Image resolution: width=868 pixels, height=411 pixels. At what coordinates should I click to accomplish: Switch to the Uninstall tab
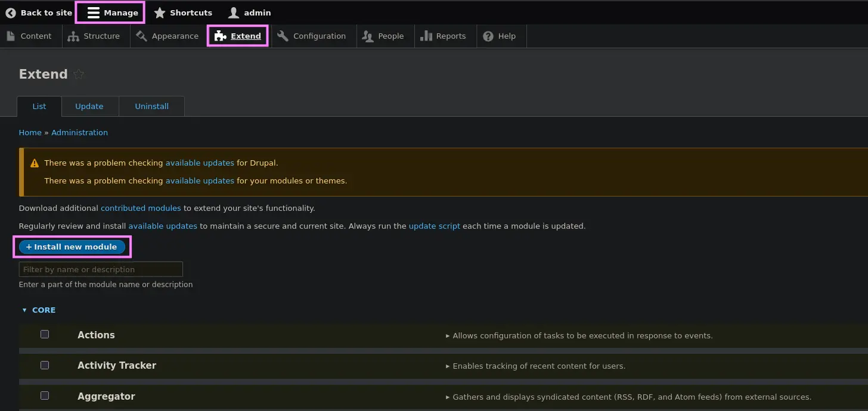151,107
